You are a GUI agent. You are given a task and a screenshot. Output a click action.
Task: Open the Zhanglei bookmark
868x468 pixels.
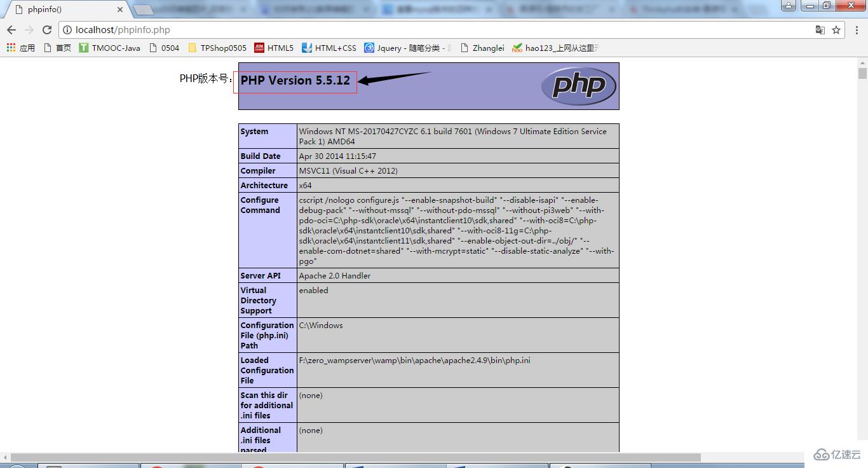pyautogui.click(x=482, y=48)
